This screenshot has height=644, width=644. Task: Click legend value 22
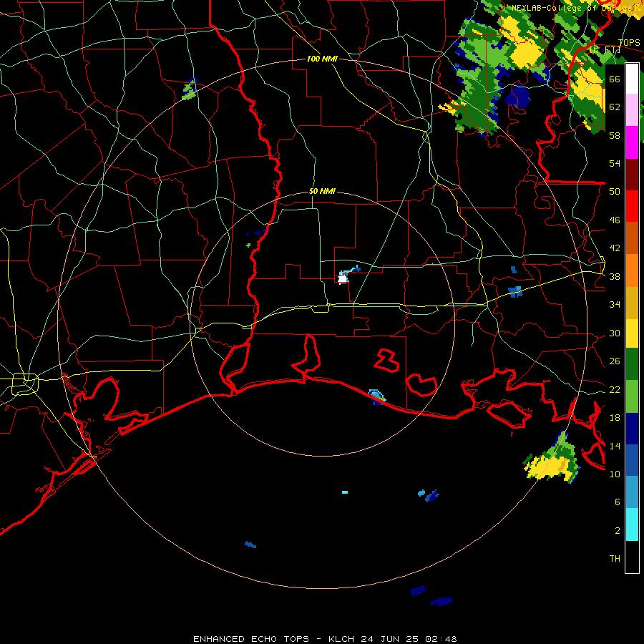tap(615, 389)
